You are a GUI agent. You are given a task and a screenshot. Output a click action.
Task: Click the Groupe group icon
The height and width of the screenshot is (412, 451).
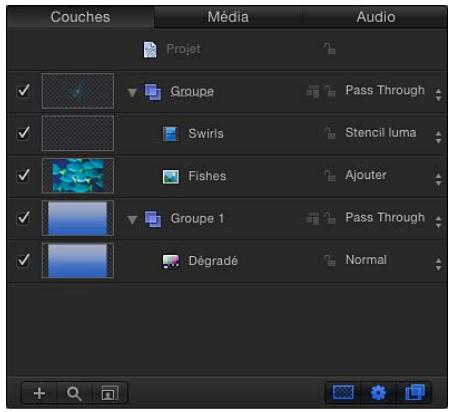pos(153,92)
